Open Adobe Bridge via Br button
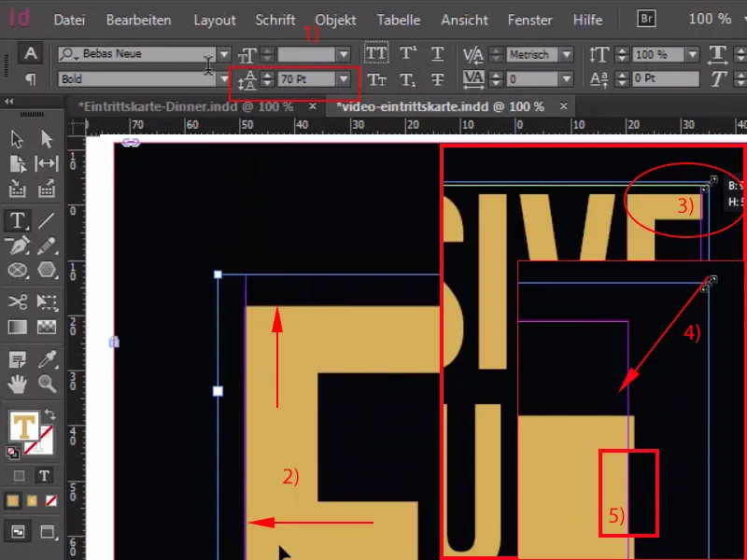Image resolution: width=747 pixels, height=560 pixels. [646, 19]
